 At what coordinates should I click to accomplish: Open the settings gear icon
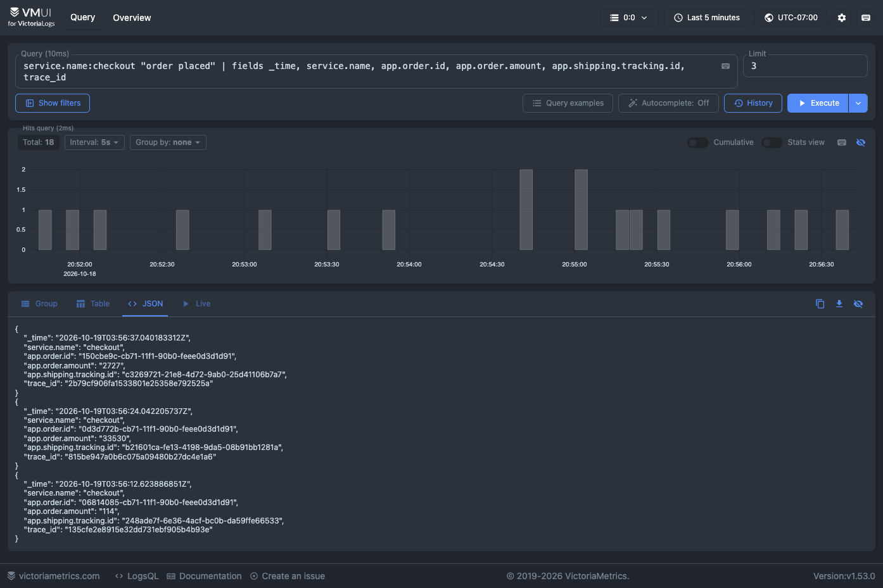coord(842,18)
